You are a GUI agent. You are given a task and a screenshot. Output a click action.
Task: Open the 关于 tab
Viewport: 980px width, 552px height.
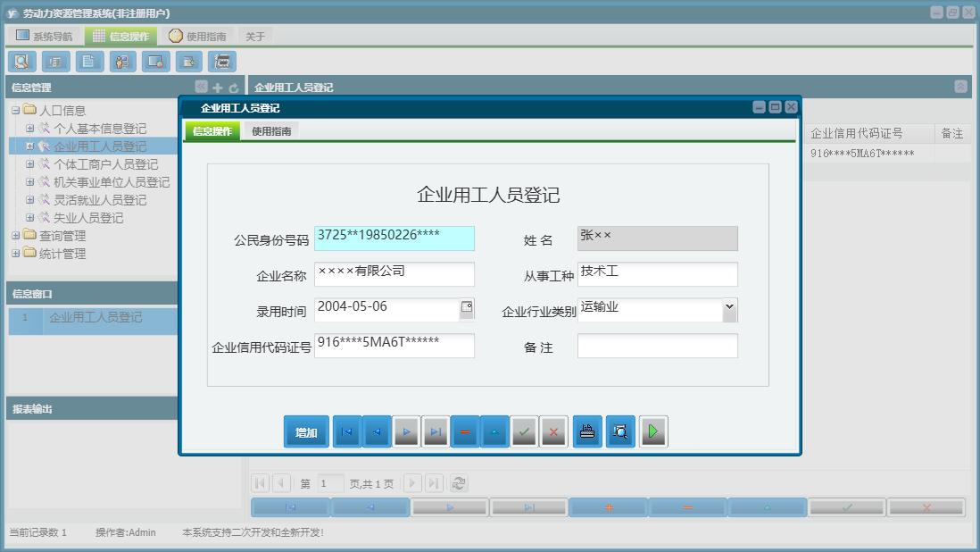click(x=255, y=37)
